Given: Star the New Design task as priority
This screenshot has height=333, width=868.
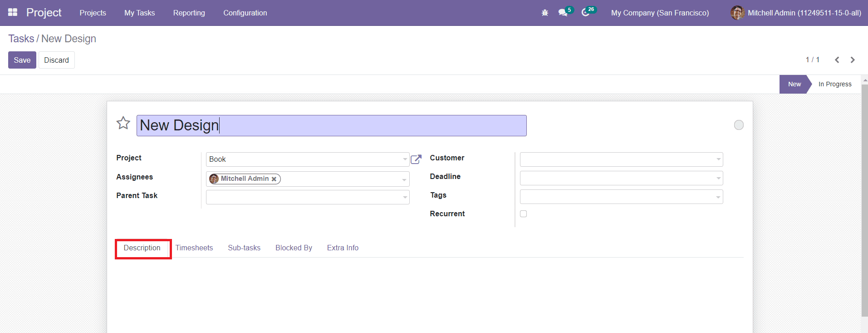Looking at the screenshot, I should click(123, 123).
